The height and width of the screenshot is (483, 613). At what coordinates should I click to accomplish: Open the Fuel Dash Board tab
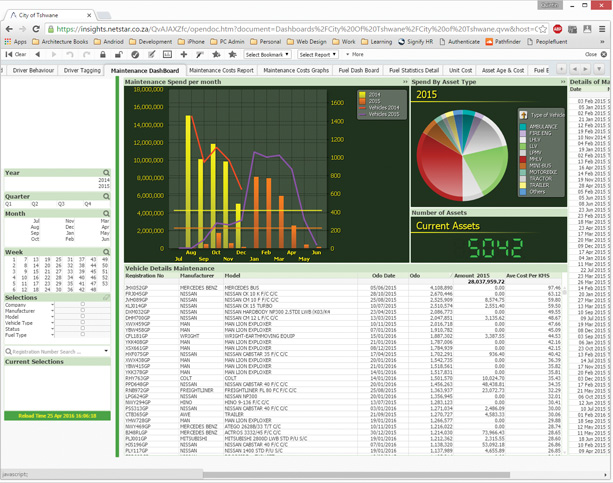coord(359,70)
